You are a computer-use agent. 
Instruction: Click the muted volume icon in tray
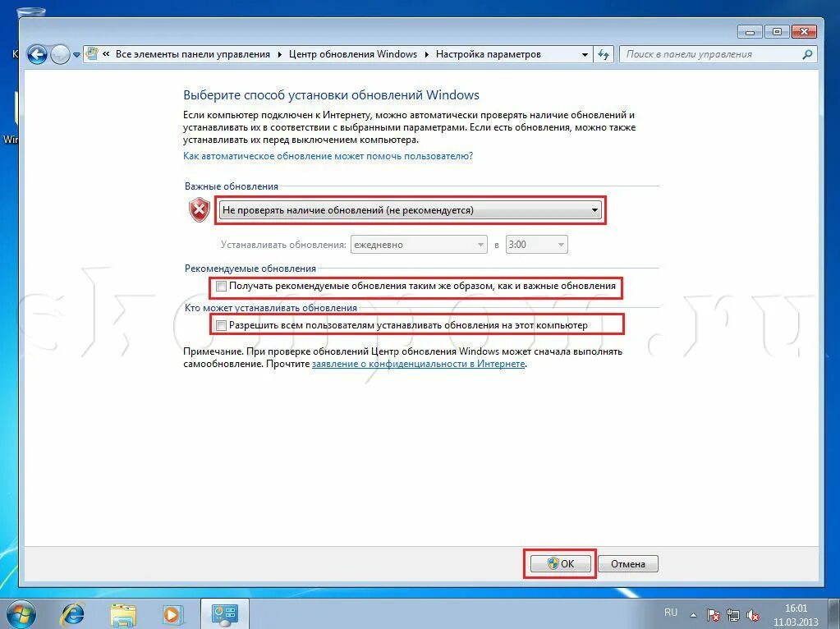[x=753, y=615]
